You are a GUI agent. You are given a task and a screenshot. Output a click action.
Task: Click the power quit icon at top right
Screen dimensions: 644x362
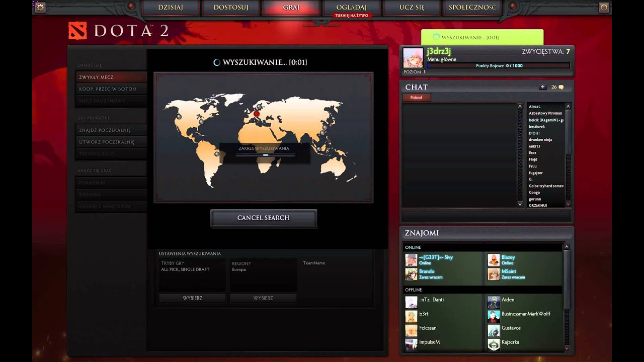coord(604,7)
